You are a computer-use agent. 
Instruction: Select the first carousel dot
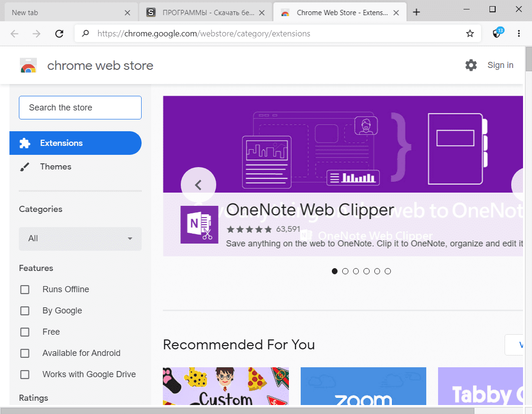click(335, 271)
